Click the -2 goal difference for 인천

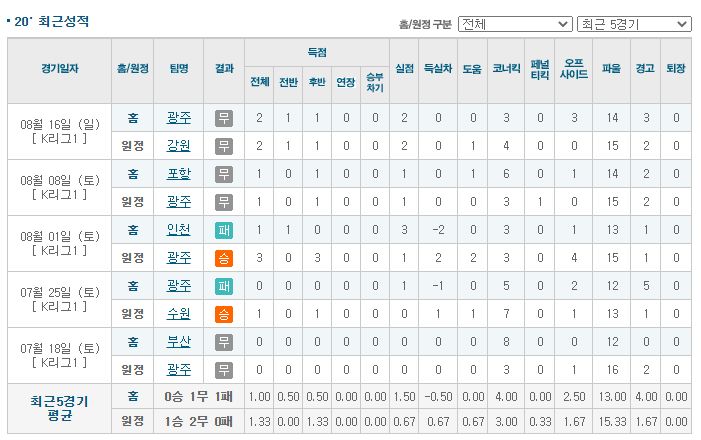pyautogui.click(x=438, y=230)
